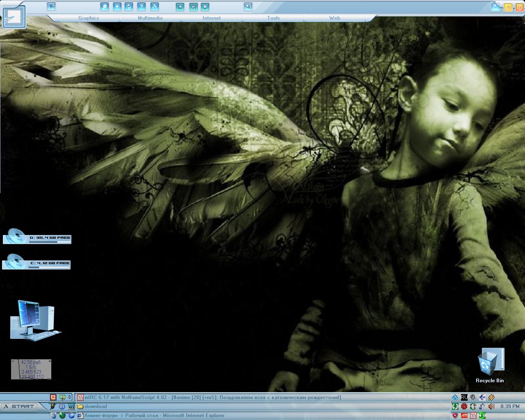This screenshot has height=420, width=525.
Task: Open the My Computer desktop icon
Action: click(x=35, y=320)
